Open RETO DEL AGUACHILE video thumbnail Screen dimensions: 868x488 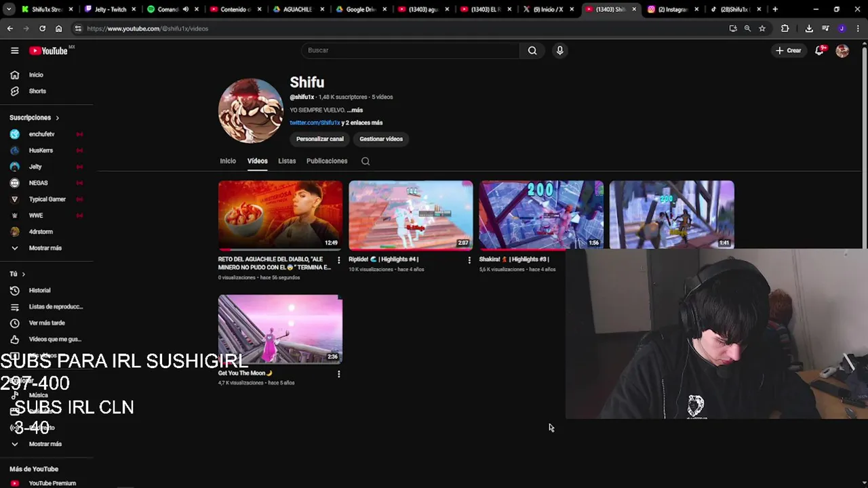pos(280,215)
